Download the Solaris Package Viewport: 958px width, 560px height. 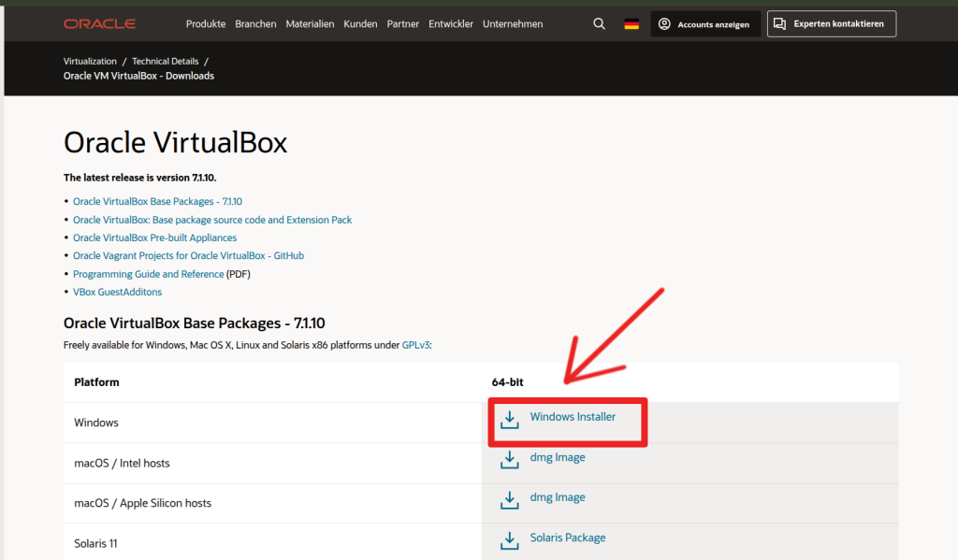(568, 538)
